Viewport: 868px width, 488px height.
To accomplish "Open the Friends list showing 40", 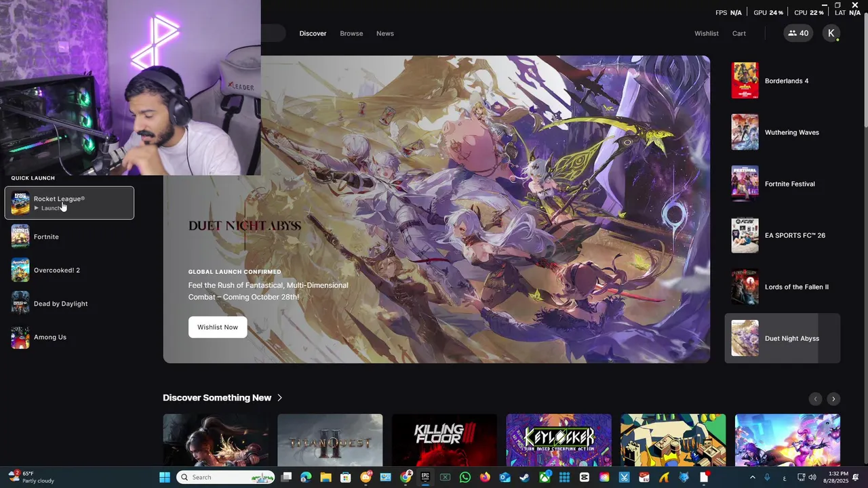I will (798, 33).
